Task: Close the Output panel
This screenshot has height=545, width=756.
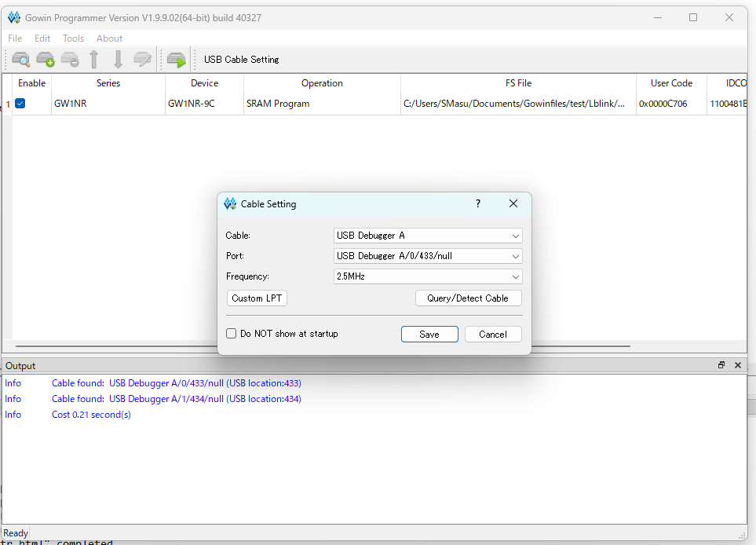Action: (x=738, y=365)
